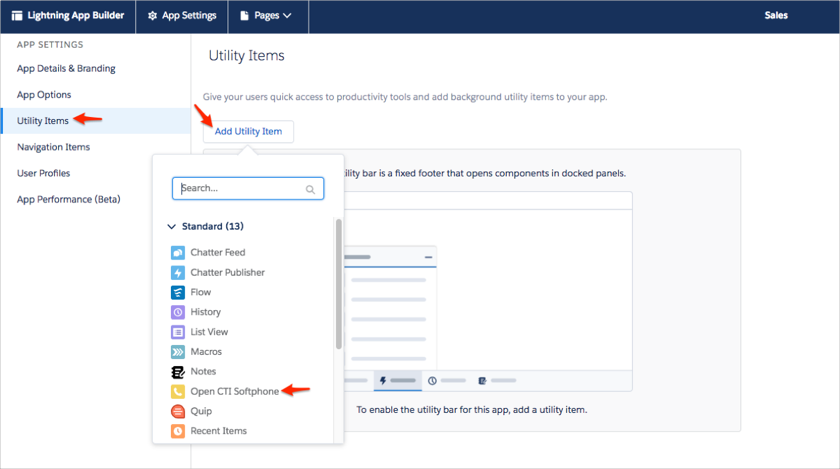Click the Chatter Feed icon
The width and height of the screenshot is (840, 469).
[178, 253]
